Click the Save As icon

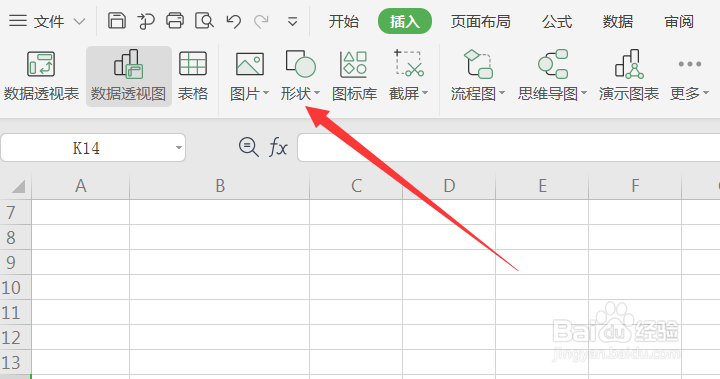[x=146, y=21]
